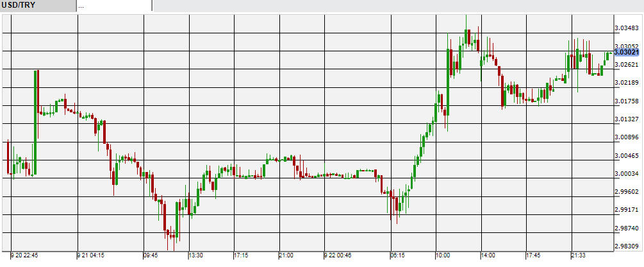Click the highlighted current price 3.03021

(x=627, y=51)
